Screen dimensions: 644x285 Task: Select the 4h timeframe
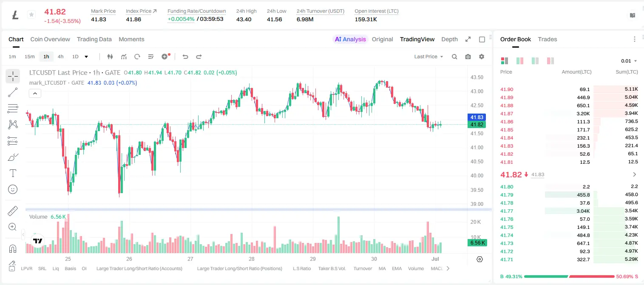(60, 57)
